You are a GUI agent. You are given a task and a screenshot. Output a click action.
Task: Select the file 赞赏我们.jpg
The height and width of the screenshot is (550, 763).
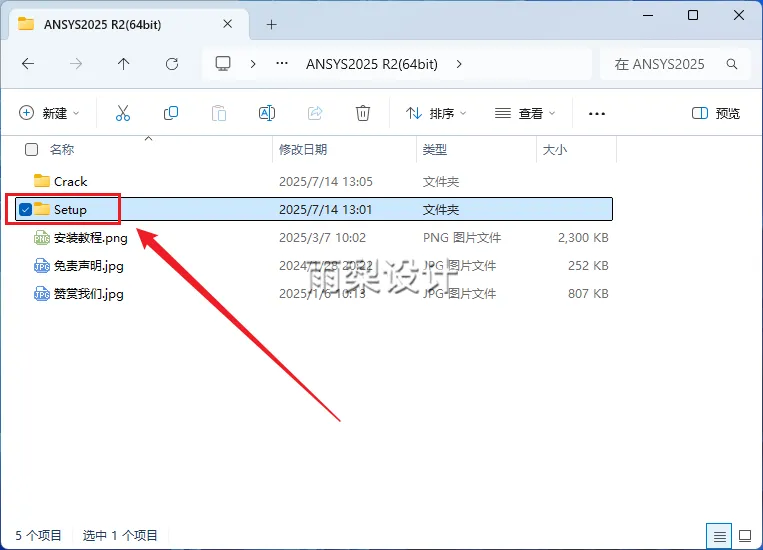coord(89,294)
